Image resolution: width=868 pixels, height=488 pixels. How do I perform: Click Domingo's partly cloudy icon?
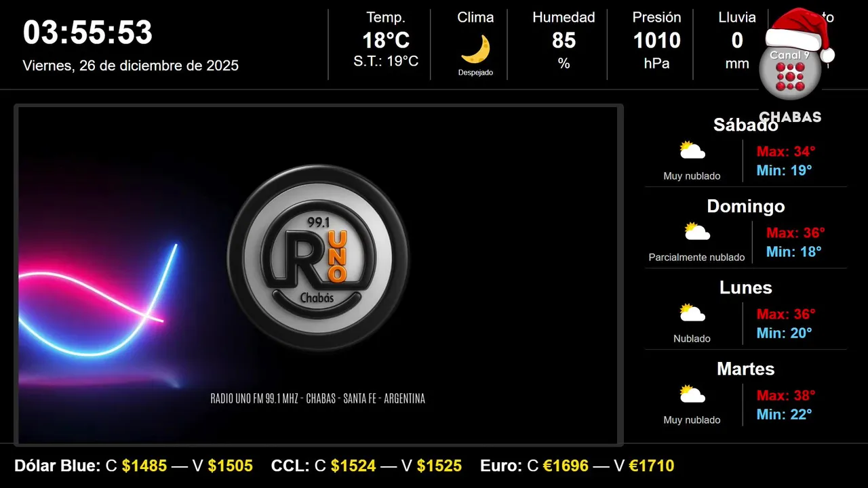(x=697, y=232)
